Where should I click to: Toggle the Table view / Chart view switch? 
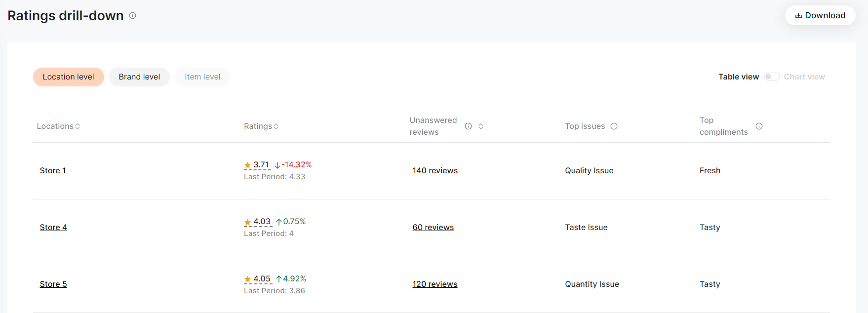tap(772, 77)
